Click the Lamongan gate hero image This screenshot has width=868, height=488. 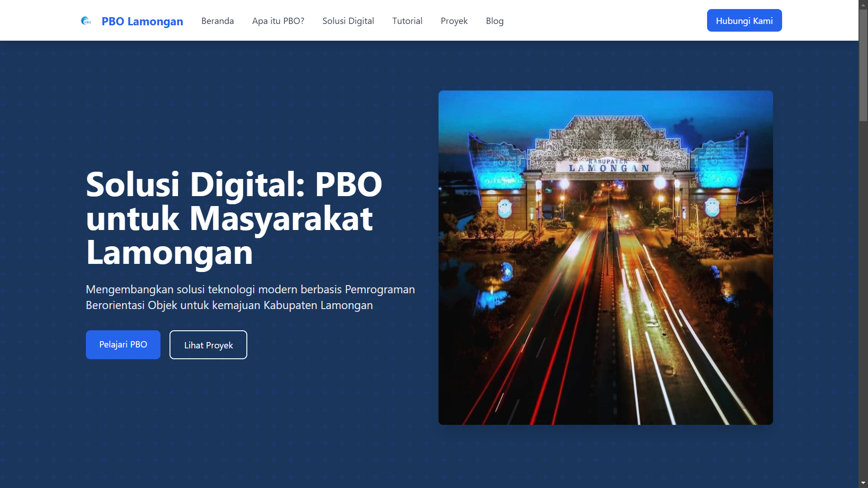pyautogui.click(x=605, y=257)
